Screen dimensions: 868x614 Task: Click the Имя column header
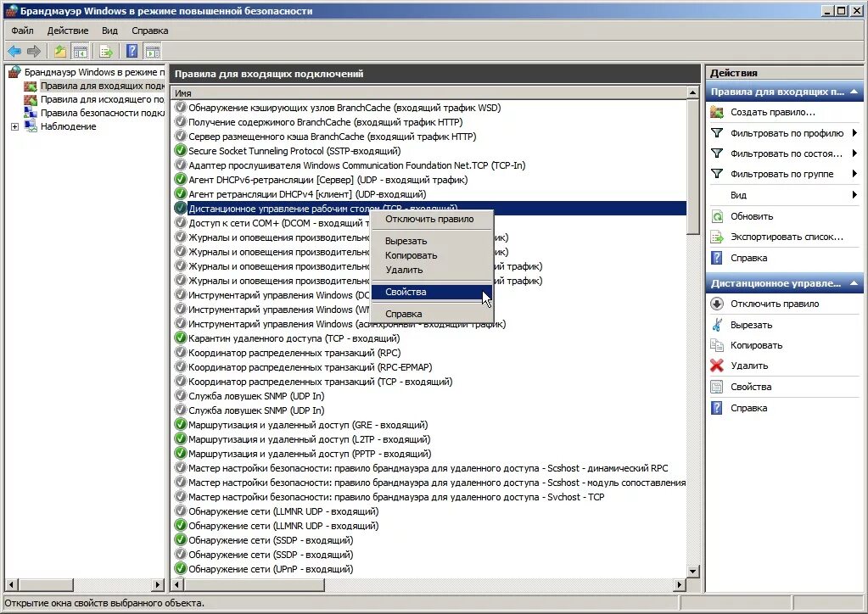pyautogui.click(x=428, y=93)
